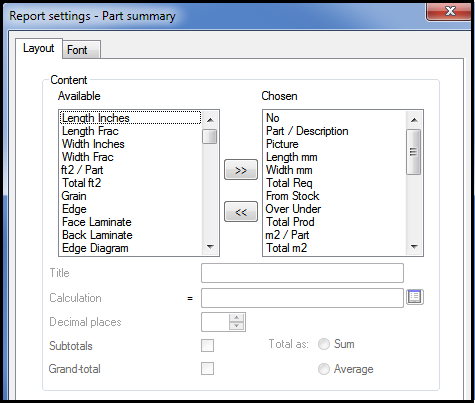475x405 pixels.
Task: Select 'Back Laminate' in Available list
Action: pos(131,235)
